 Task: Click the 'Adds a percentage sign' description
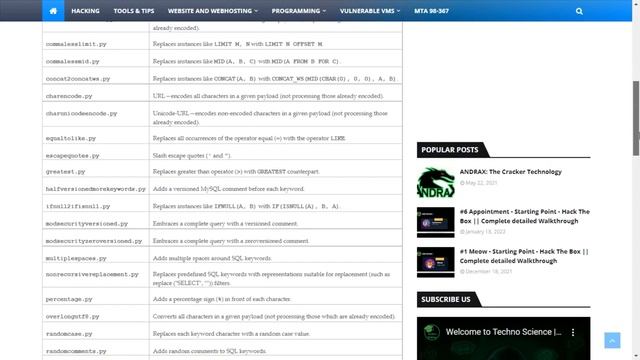click(222, 299)
